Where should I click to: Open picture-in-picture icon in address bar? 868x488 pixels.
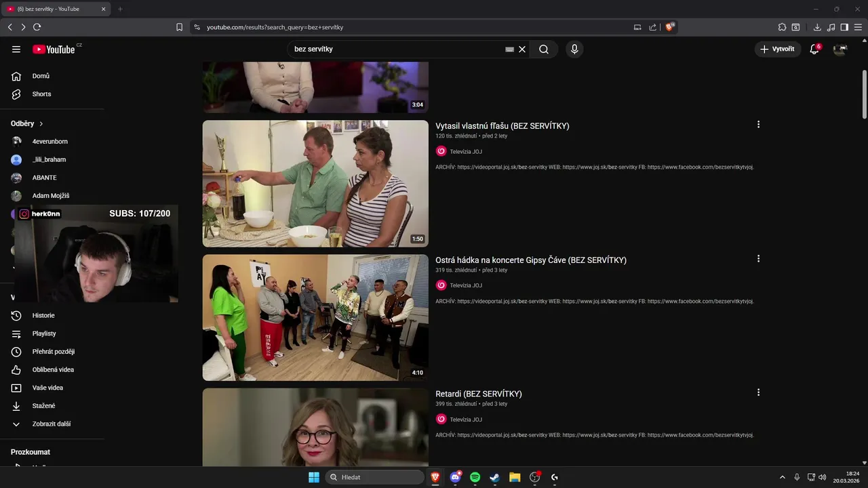pos(637,27)
